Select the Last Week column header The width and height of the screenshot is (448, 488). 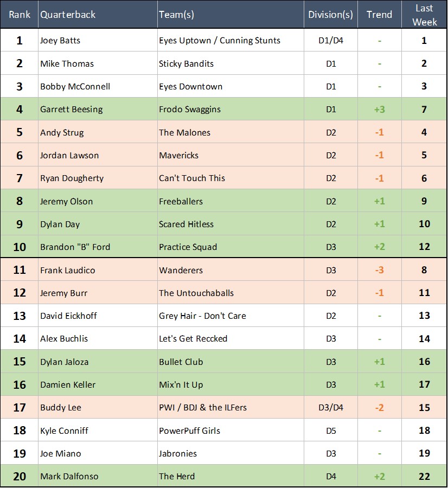click(x=424, y=15)
